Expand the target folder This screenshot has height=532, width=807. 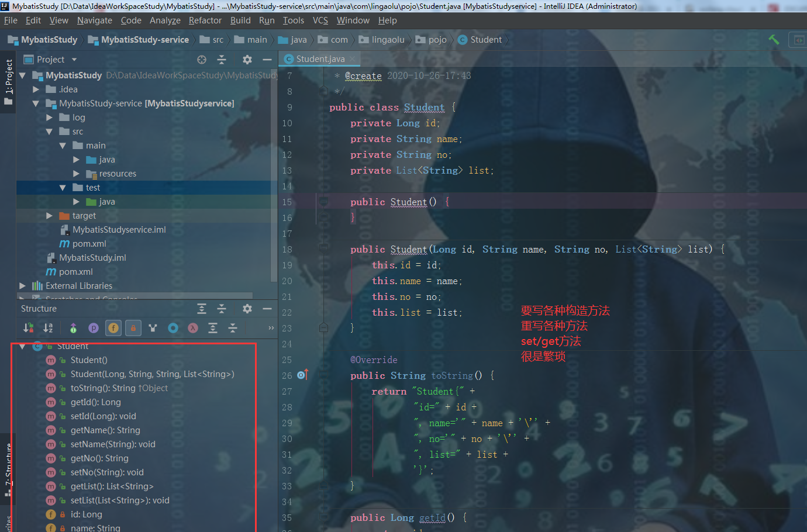pyautogui.click(x=49, y=216)
